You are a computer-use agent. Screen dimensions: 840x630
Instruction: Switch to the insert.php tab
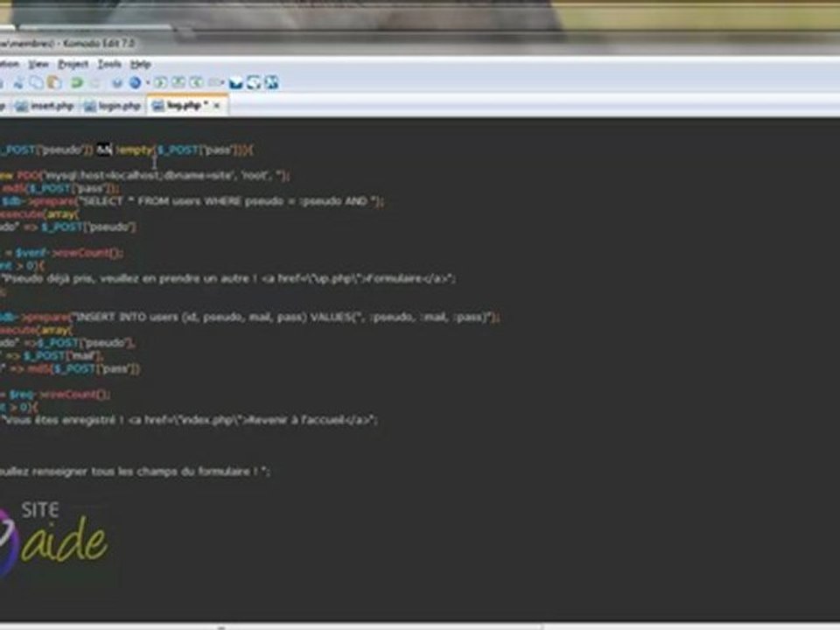coord(45,106)
